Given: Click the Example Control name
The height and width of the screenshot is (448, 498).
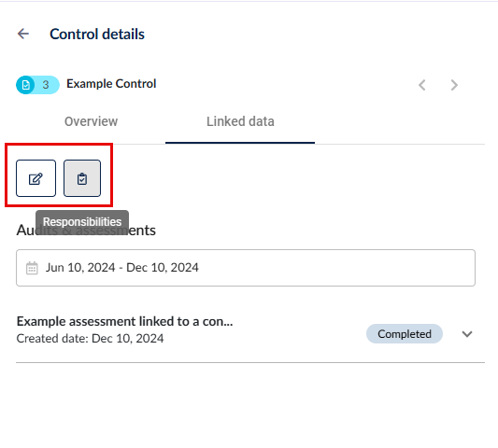Looking at the screenshot, I should (111, 84).
